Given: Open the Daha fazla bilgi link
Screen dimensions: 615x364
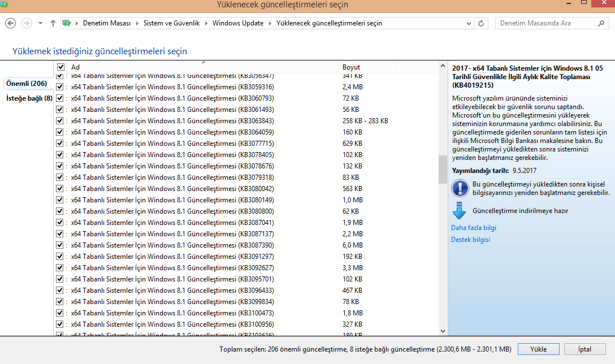Looking at the screenshot, I should pyautogui.click(x=474, y=228).
